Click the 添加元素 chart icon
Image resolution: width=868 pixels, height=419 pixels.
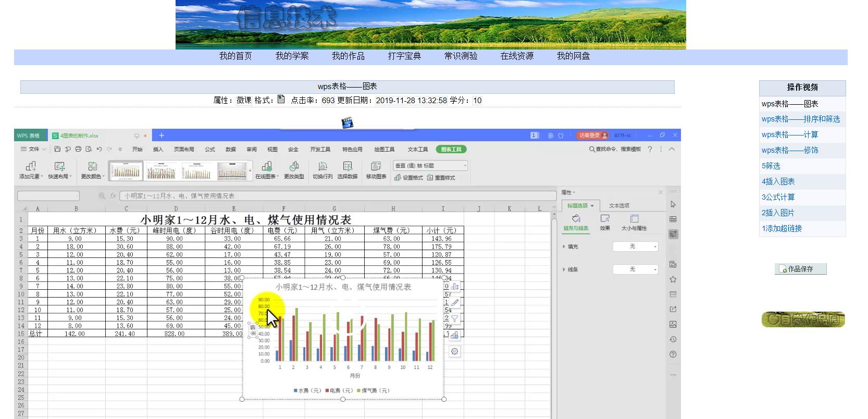coord(31,166)
